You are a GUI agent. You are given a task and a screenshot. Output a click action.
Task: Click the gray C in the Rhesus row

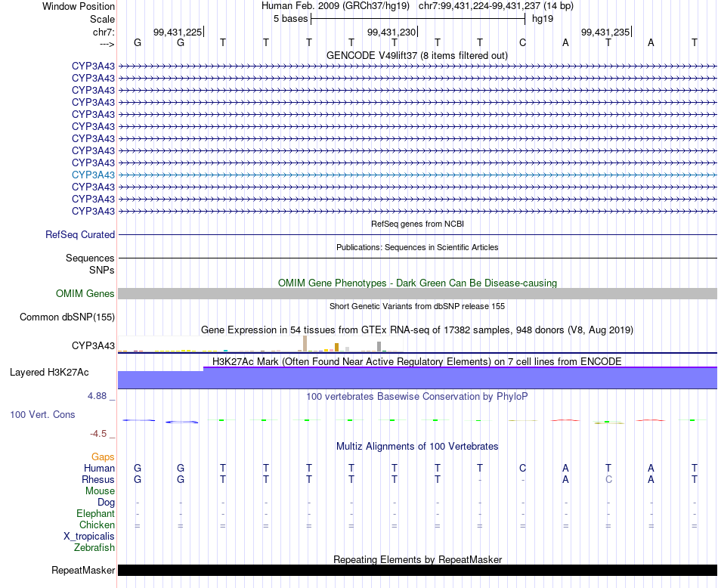pos(608,479)
